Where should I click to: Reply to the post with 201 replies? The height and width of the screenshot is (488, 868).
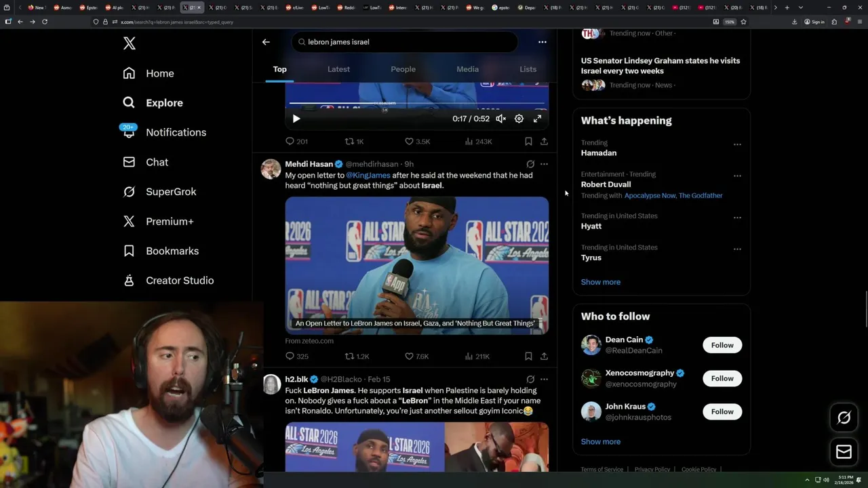click(296, 142)
